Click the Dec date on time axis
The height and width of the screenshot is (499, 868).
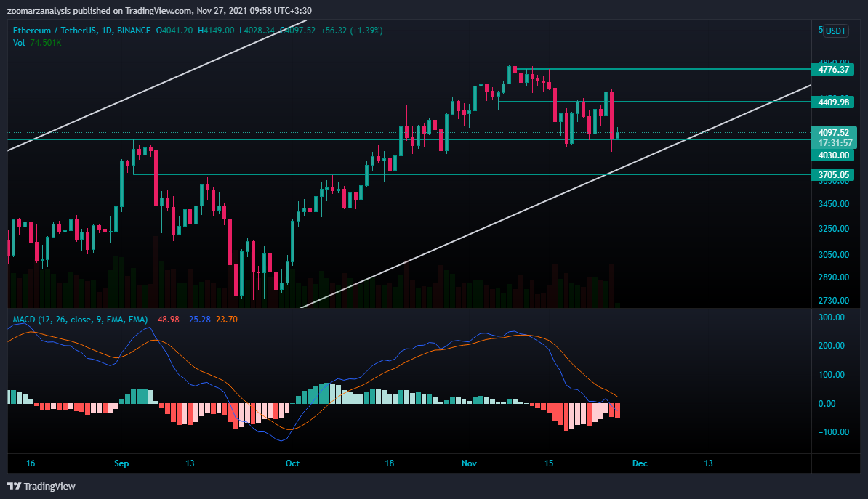click(640, 463)
